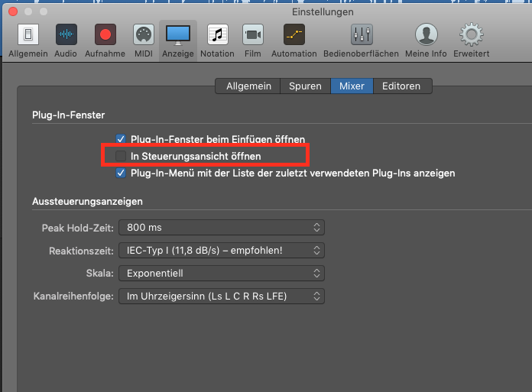532x392 pixels.
Task: Select the Film camera icon
Action: tap(253, 35)
